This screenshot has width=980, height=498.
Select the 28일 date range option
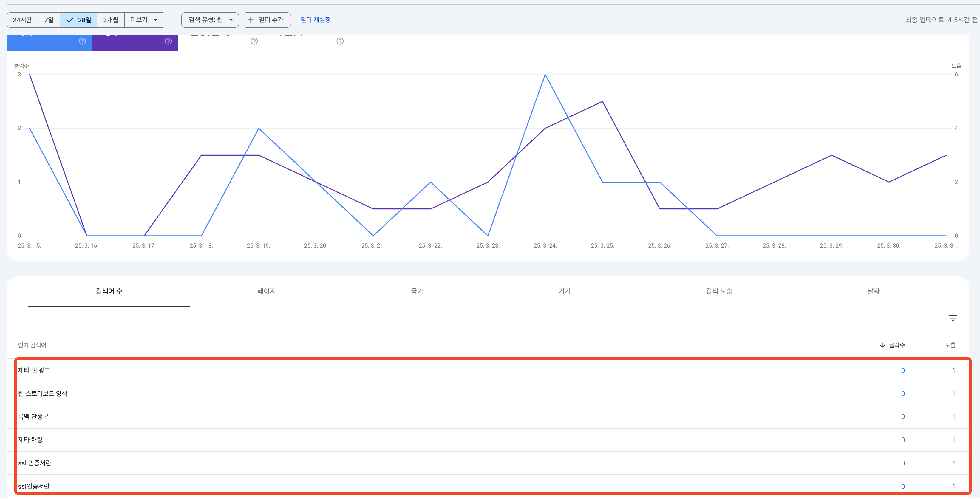coord(79,20)
